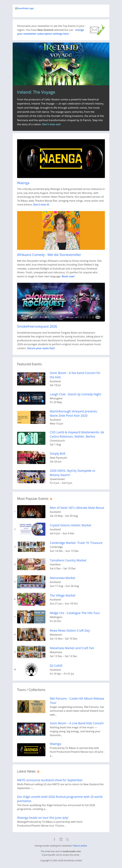Click Secure your seats fast! link

(x=41, y=348)
